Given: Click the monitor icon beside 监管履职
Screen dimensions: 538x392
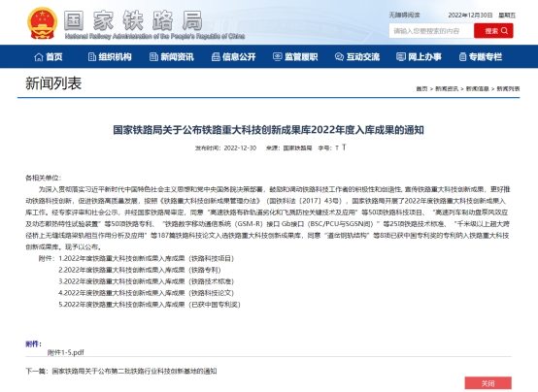Looking at the screenshot, I should pyautogui.click(x=277, y=57).
